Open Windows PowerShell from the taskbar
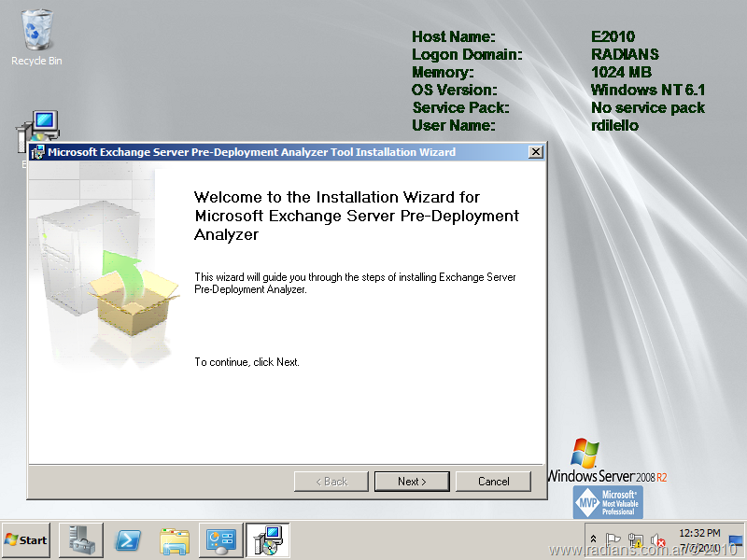747x560 pixels. point(128,539)
